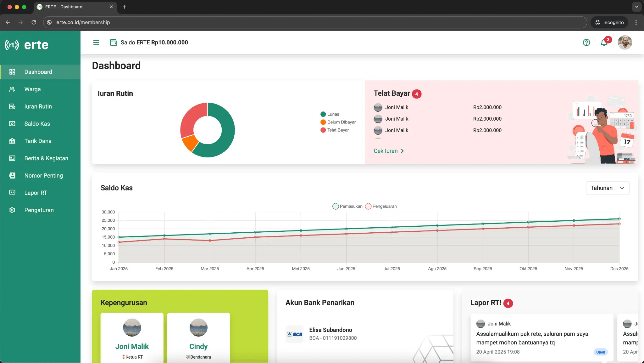Viewport: 644px width, 363px height.
Task: Click the BCA bank logo
Action: 295,334
